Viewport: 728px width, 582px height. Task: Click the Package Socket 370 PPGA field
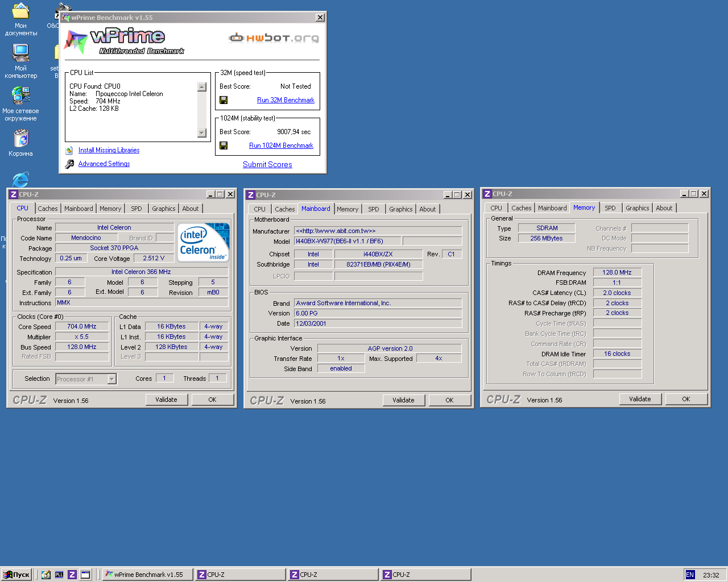click(114, 248)
